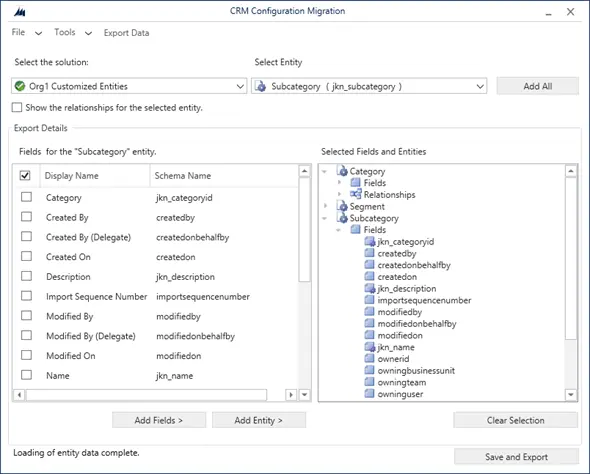Click the fields list horizontal scrollbar thumb
Screen dimensions: 590x474
[x=146, y=395]
